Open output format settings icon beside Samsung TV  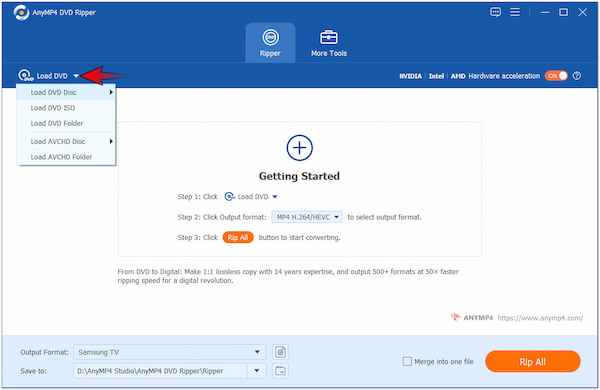tap(280, 352)
